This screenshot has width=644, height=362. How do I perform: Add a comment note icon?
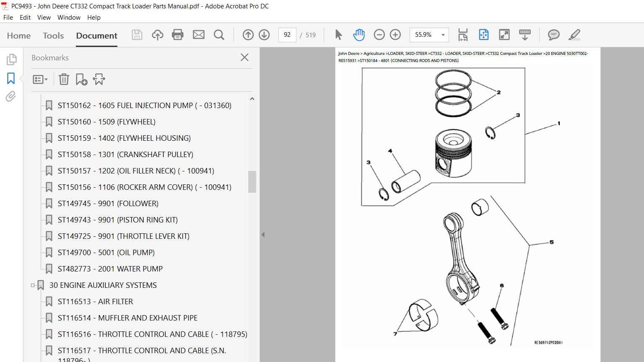point(554,35)
